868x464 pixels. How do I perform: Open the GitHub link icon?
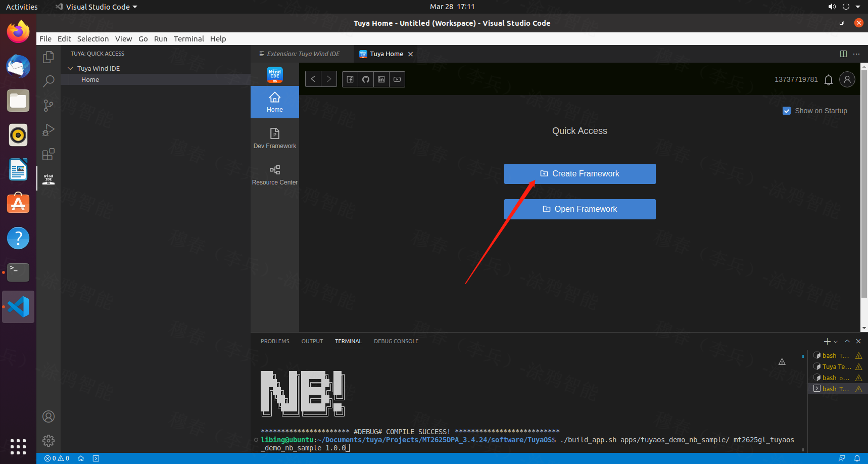pos(366,79)
